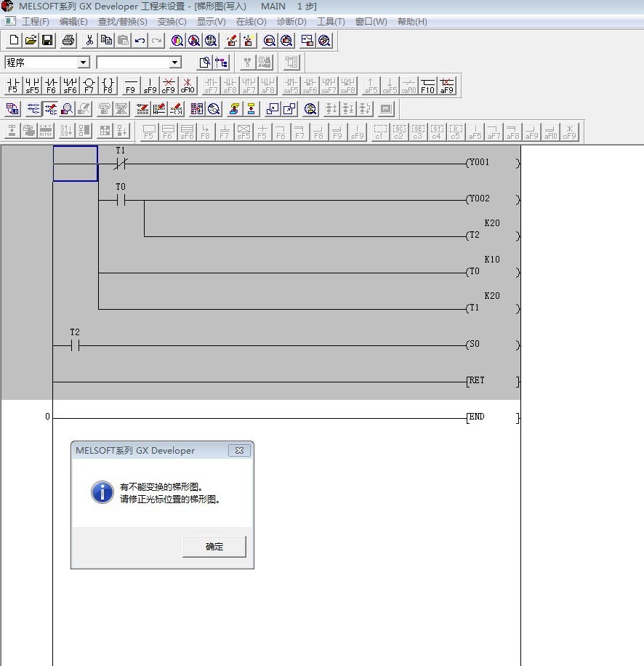Insert application instruction (F8)
Viewport: 644px width, 666px height.
pyautogui.click(x=108, y=86)
